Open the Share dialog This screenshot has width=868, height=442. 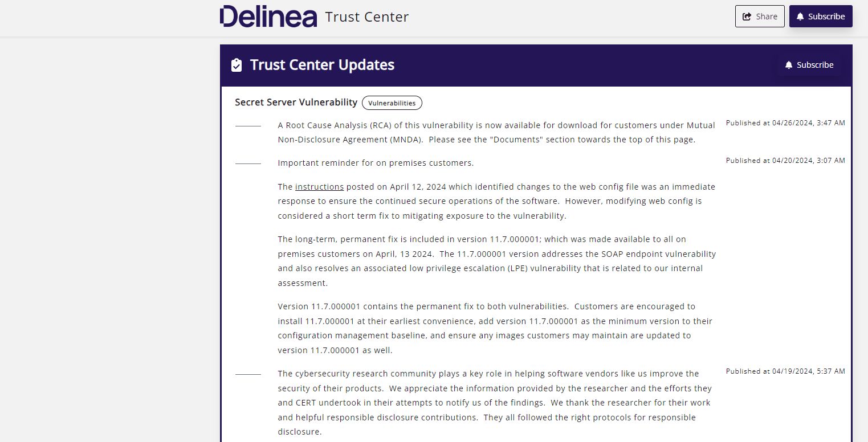click(x=760, y=16)
